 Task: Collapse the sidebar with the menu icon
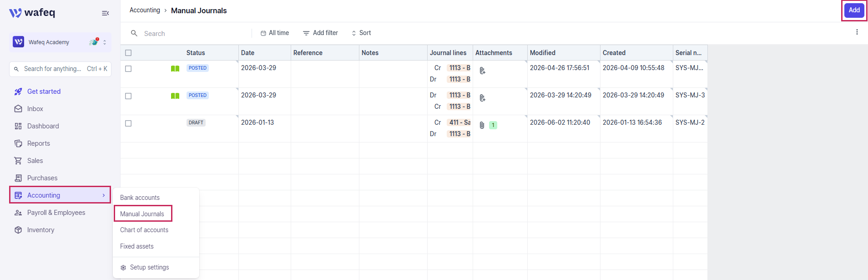(x=105, y=13)
